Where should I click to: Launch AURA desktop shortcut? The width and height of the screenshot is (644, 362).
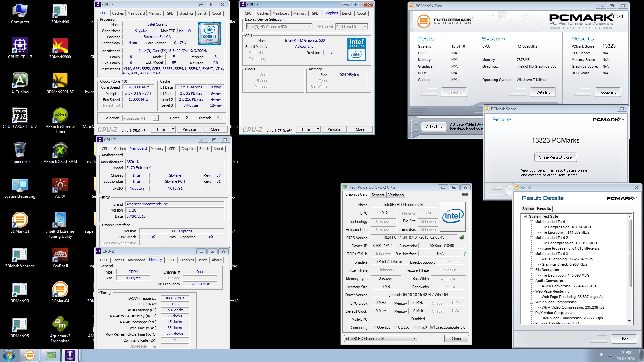[60, 188]
